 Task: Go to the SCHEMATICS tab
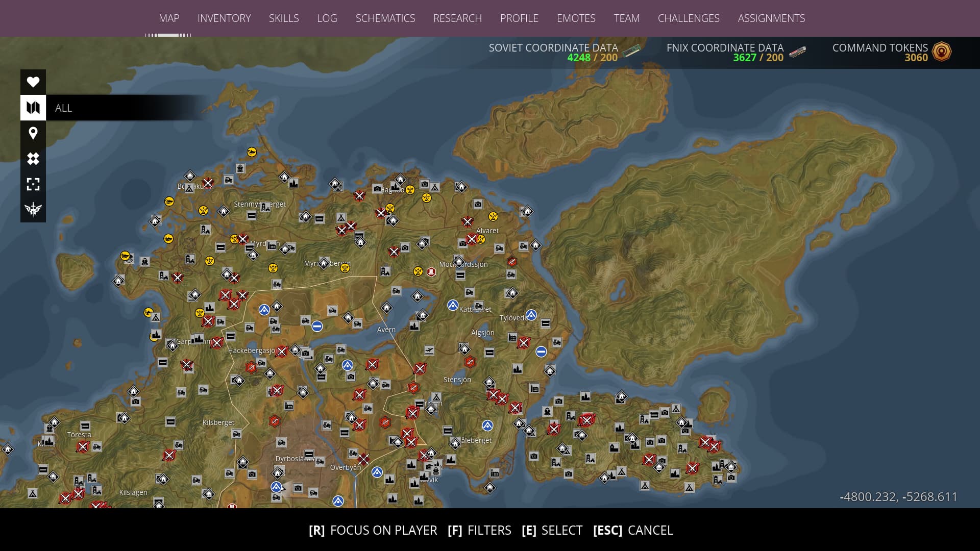[385, 18]
